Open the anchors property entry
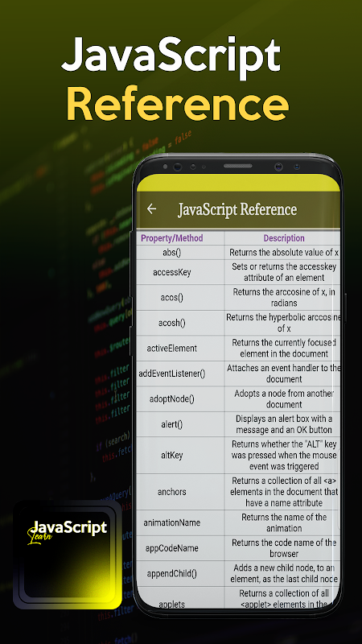 click(x=172, y=492)
